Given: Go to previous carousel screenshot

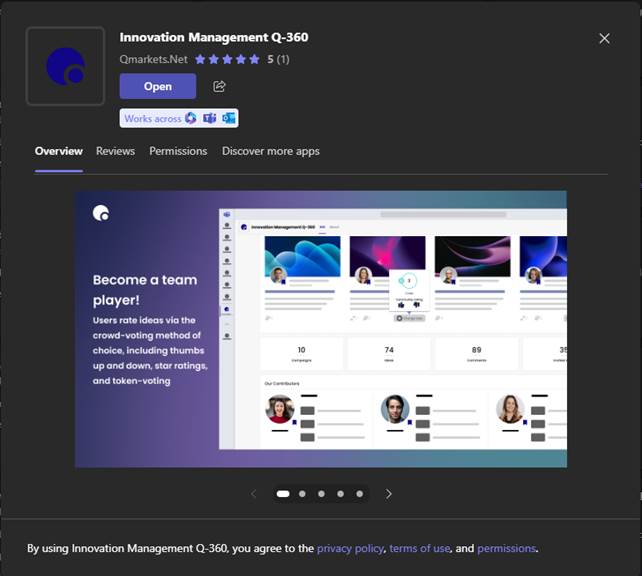Looking at the screenshot, I should tap(253, 494).
